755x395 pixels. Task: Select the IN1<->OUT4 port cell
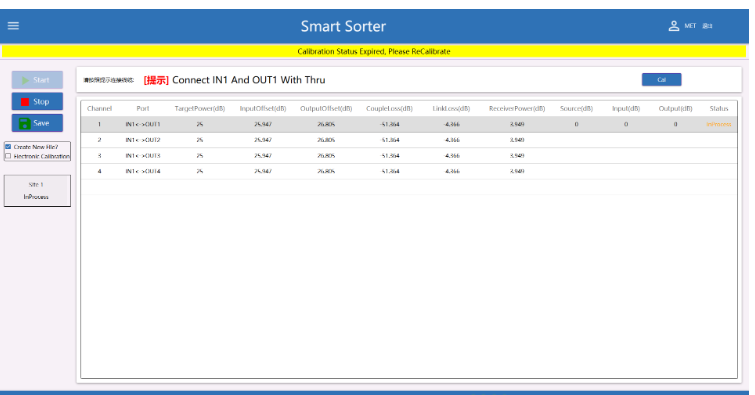143,171
